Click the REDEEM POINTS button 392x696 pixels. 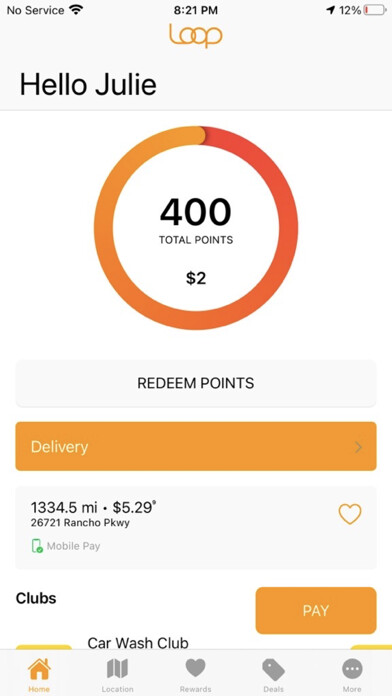click(196, 383)
